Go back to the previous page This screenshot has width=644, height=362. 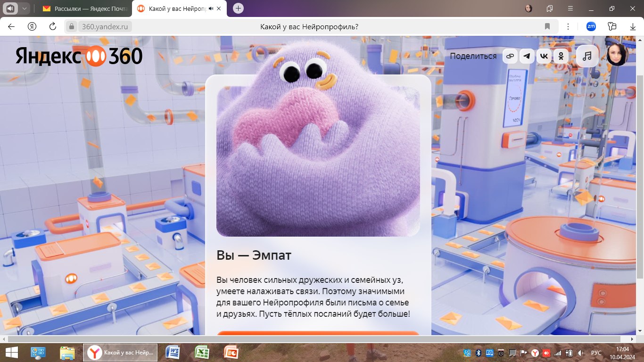click(11, 26)
